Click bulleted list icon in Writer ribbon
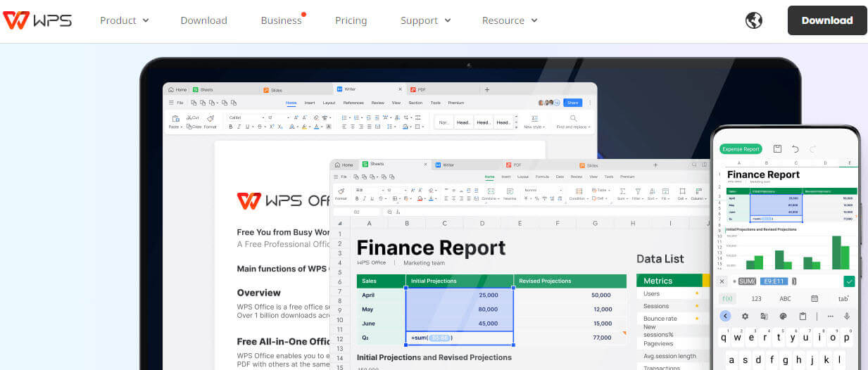 (344, 117)
